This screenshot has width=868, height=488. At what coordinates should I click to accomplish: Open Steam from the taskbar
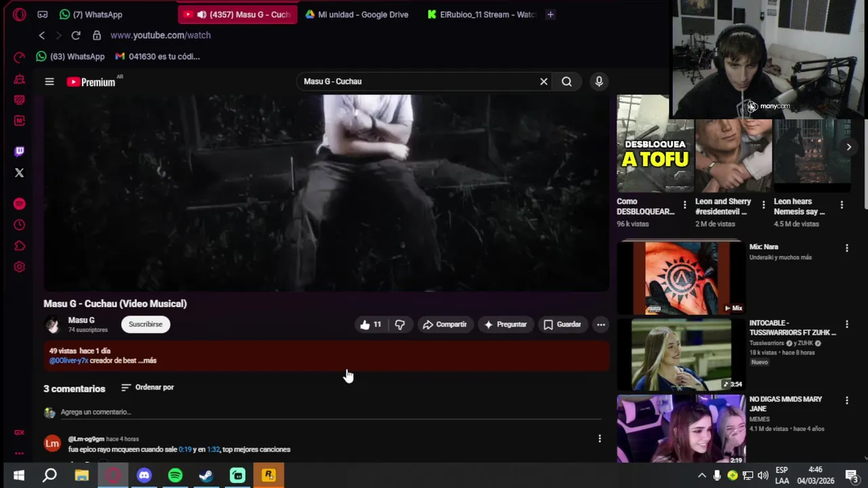(206, 475)
